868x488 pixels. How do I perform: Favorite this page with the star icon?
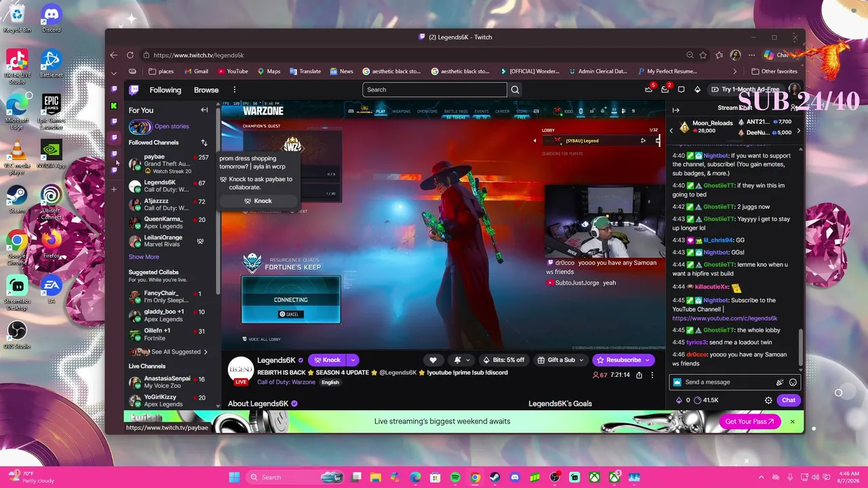pos(703,55)
